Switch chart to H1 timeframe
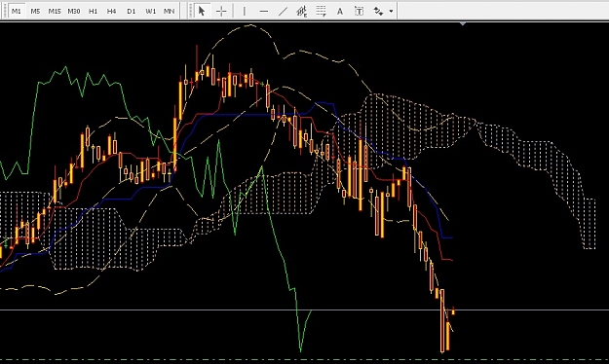 93,11
